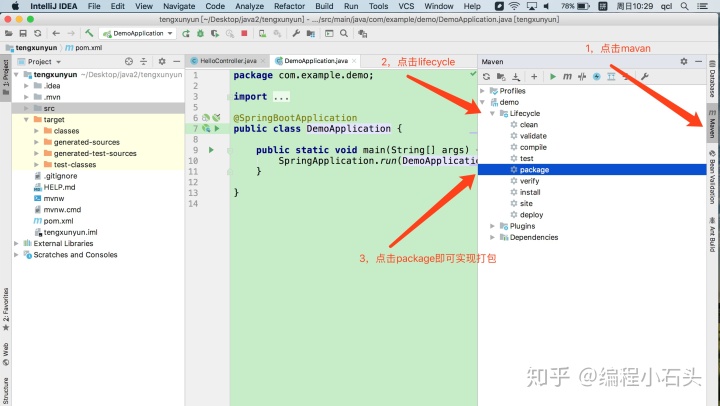Screen dimensions: 720x406
Task: Open settings with the main toolbar wrench
Action: tap(296, 34)
